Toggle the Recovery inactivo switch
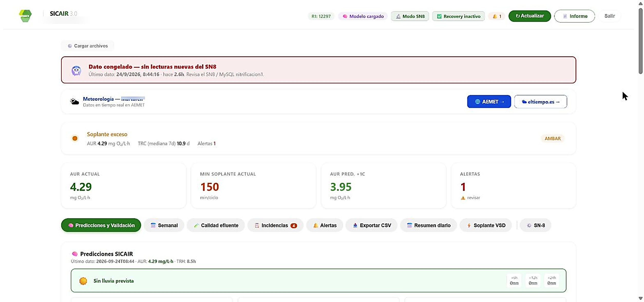The height and width of the screenshot is (302, 644). tap(458, 16)
